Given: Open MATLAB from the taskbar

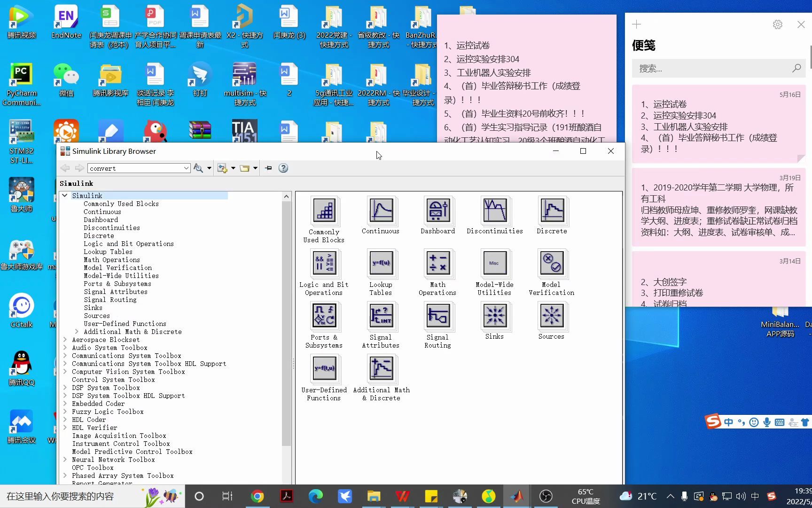Looking at the screenshot, I should tap(516, 496).
